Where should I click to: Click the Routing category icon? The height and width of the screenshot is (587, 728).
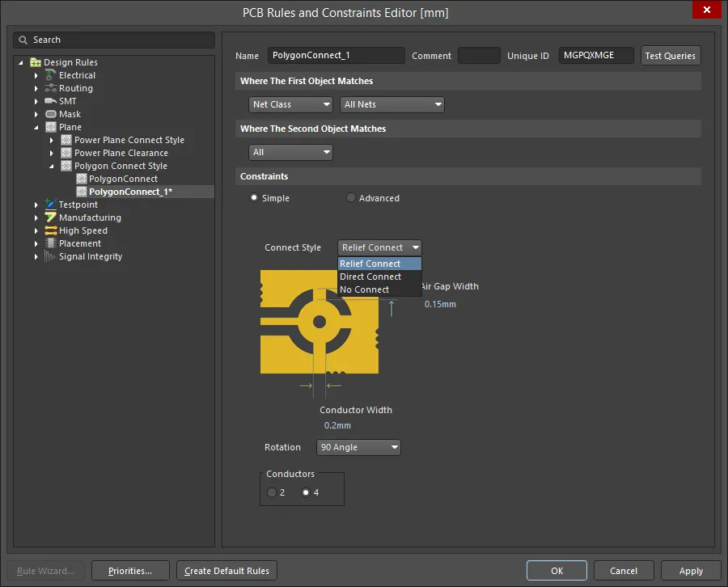click(51, 88)
